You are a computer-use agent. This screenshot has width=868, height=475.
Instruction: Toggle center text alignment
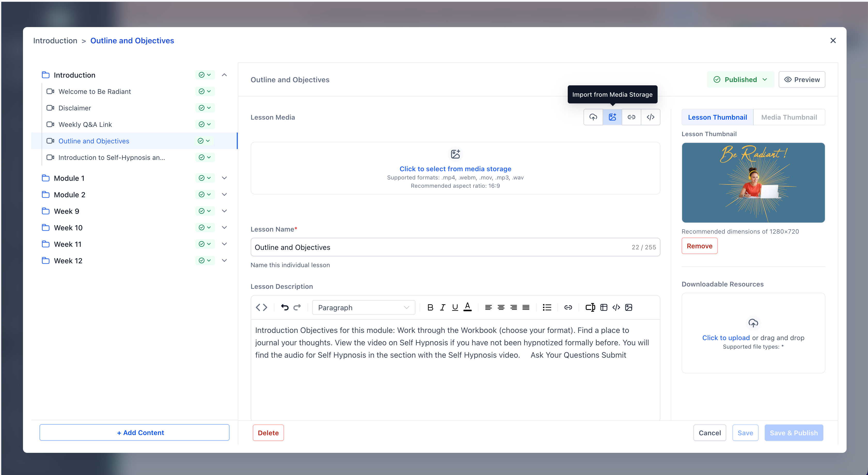click(x=501, y=307)
